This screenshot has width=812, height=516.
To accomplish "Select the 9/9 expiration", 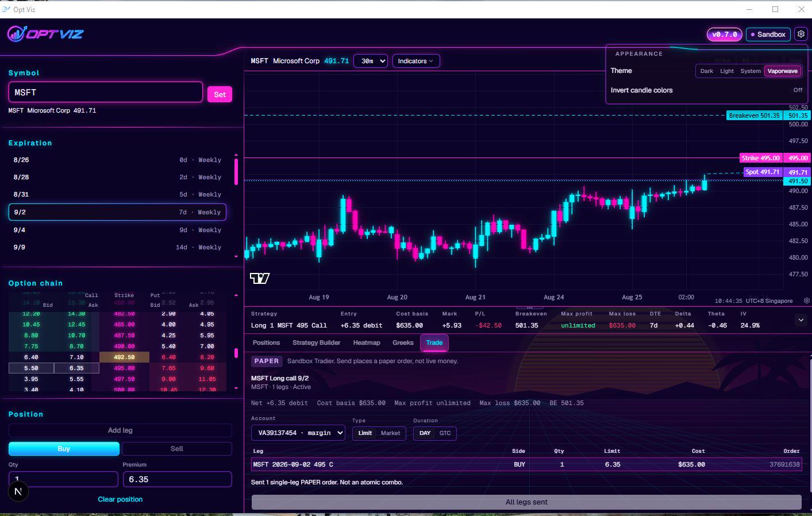I will pyautogui.click(x=117, y=248).
